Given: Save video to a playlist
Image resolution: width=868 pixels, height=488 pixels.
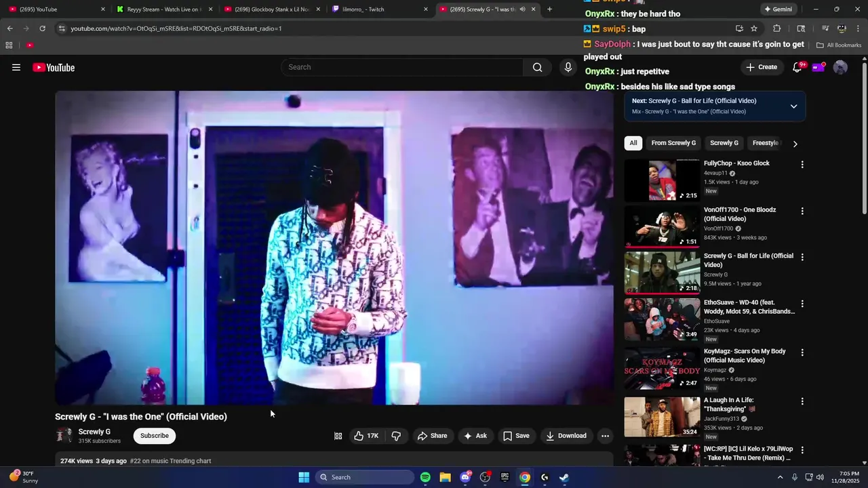Looking at the screenshot, I should 516,436.
